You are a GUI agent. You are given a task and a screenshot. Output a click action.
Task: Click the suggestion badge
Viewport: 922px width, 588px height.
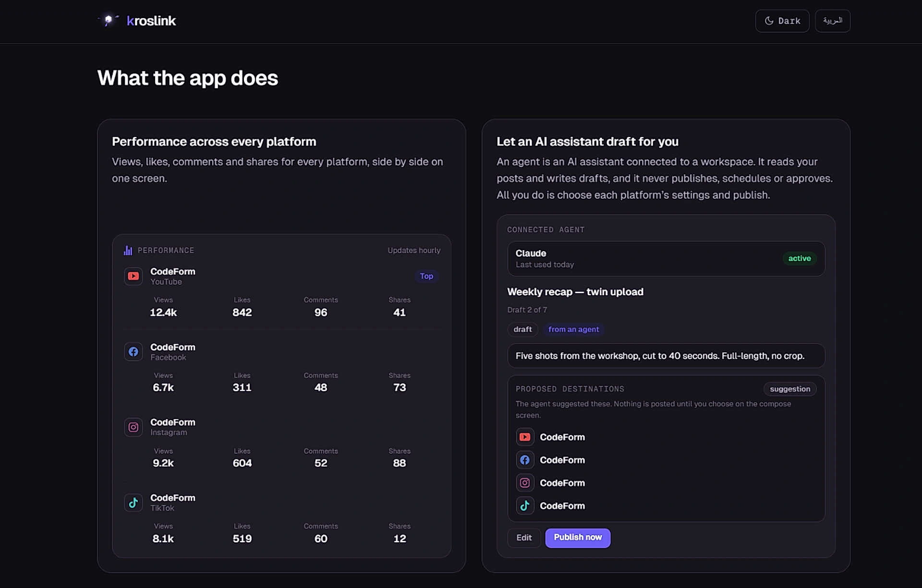pos(790,389)
